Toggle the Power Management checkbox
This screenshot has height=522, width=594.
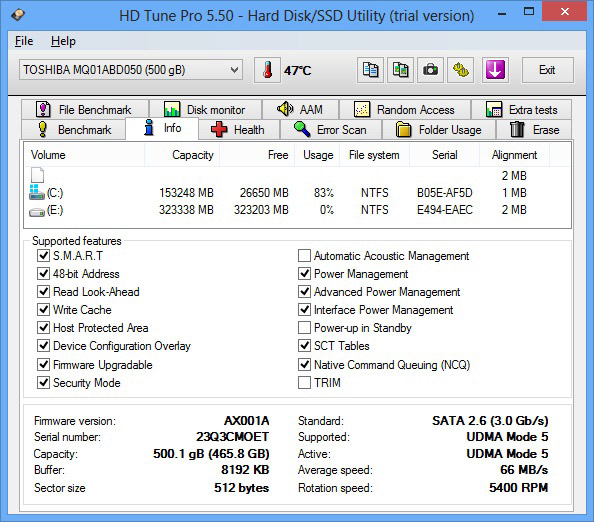click(x=304, y=274)
